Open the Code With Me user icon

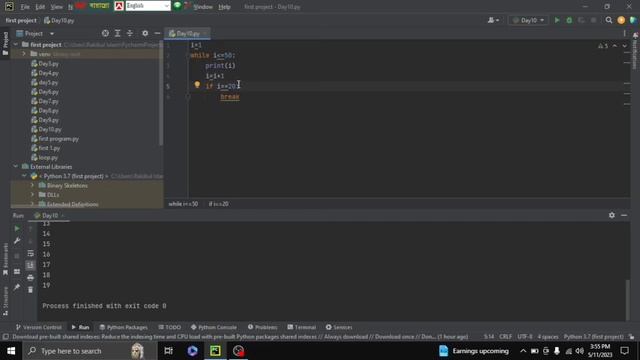click(493, 20)
